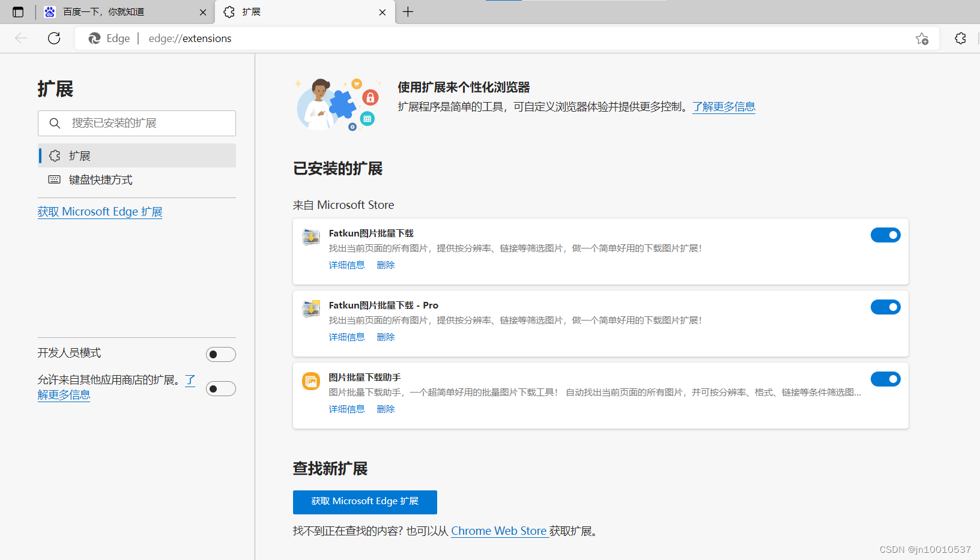Screen dimensions: 980x560
Task: Click the Fatkun Pro extension icon
Action: (311, 310)
